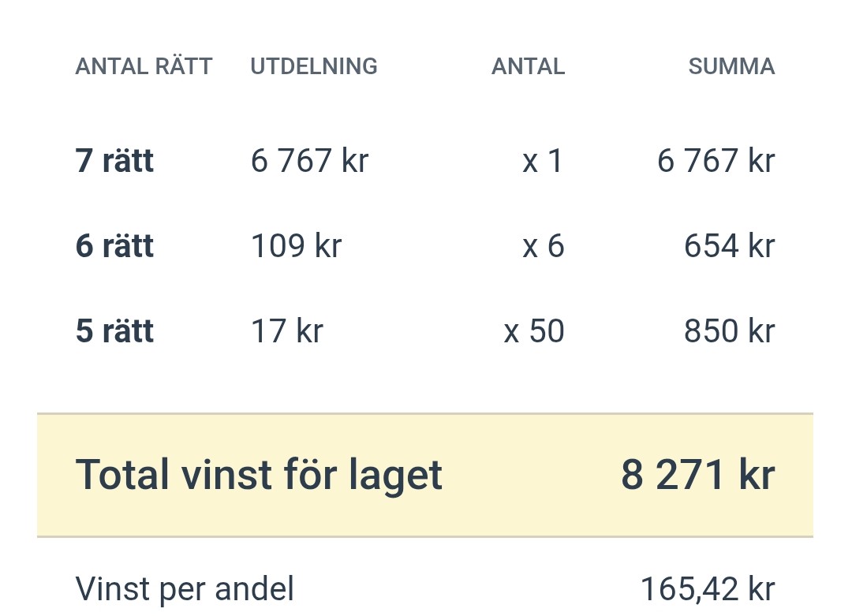The height and width of the screenshot is (616, 852).
Task: Click the Vinst per andel label
Action: point(185,589)
